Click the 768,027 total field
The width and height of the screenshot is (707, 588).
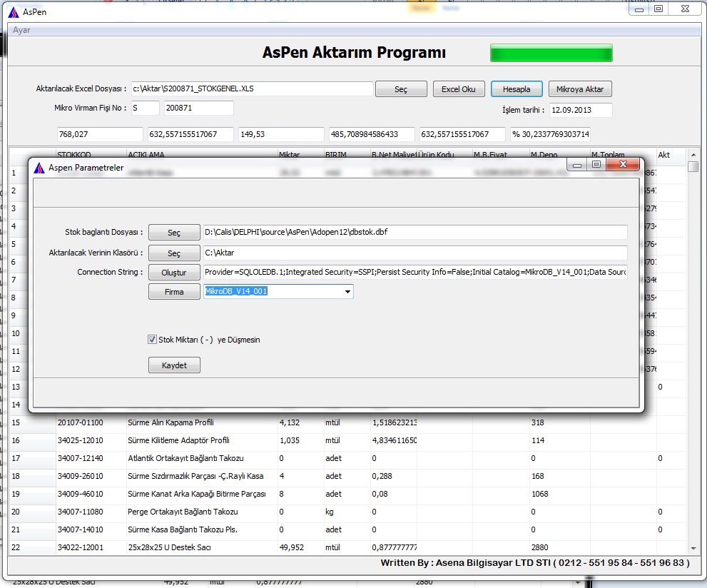(100, 134)
